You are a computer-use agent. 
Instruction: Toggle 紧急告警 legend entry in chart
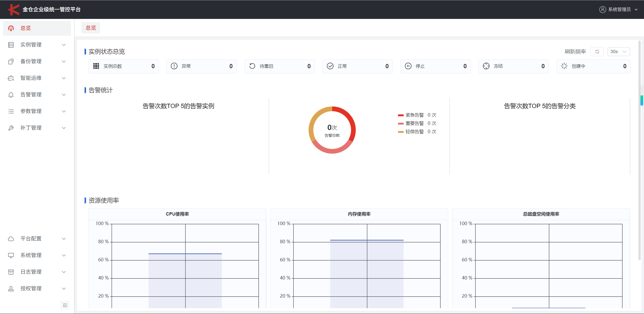(x=414, y=115)
